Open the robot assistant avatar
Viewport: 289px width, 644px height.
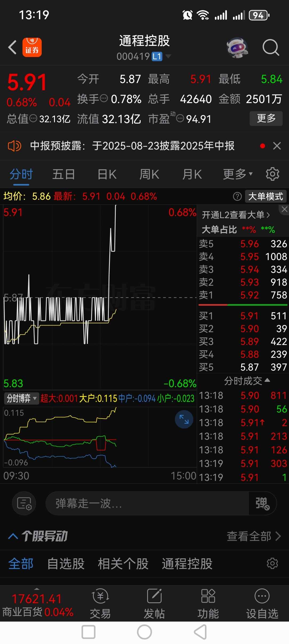pyautogui.click(x=237, y=48)
